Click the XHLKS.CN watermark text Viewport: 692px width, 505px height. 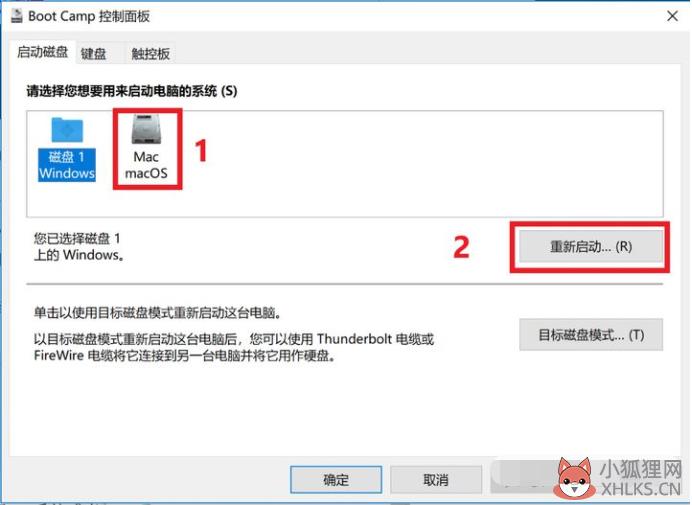pyautogui.click(x=642, y=490)
